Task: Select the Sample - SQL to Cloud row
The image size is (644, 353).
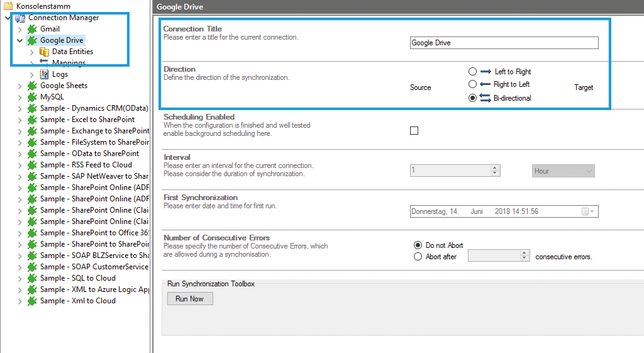Action: [x=77, y=278]
